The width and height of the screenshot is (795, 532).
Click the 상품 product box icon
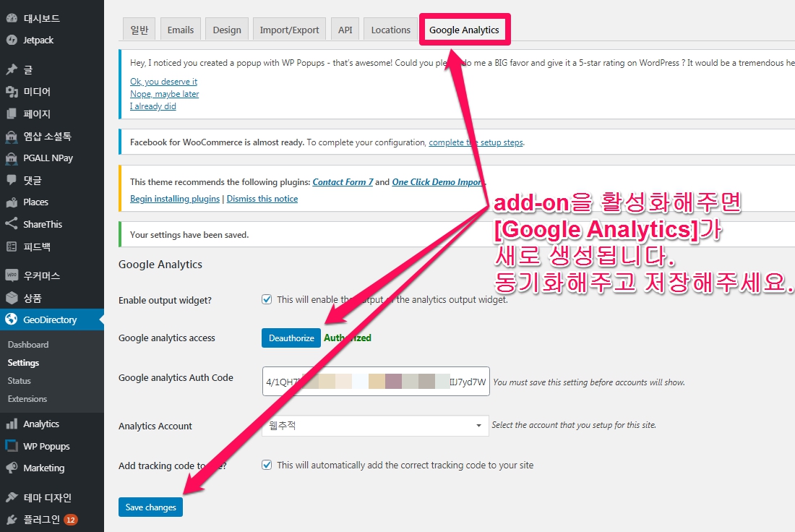[11, 298]
